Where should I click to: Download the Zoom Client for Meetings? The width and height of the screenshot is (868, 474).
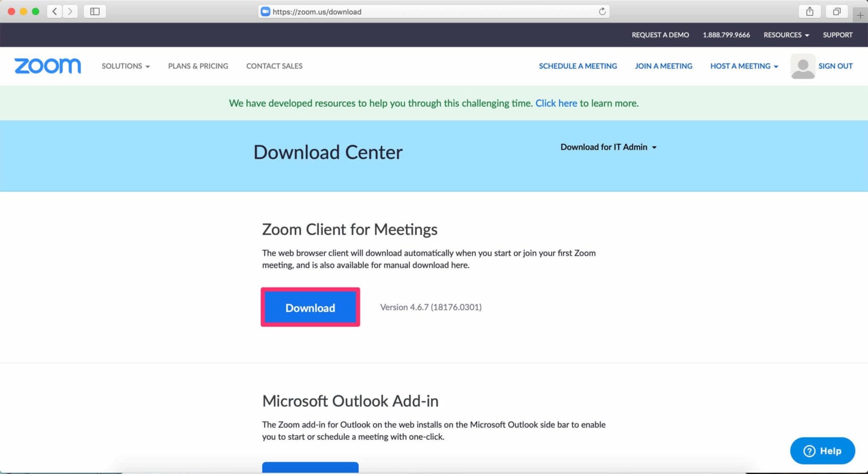(x=310, y=308)
